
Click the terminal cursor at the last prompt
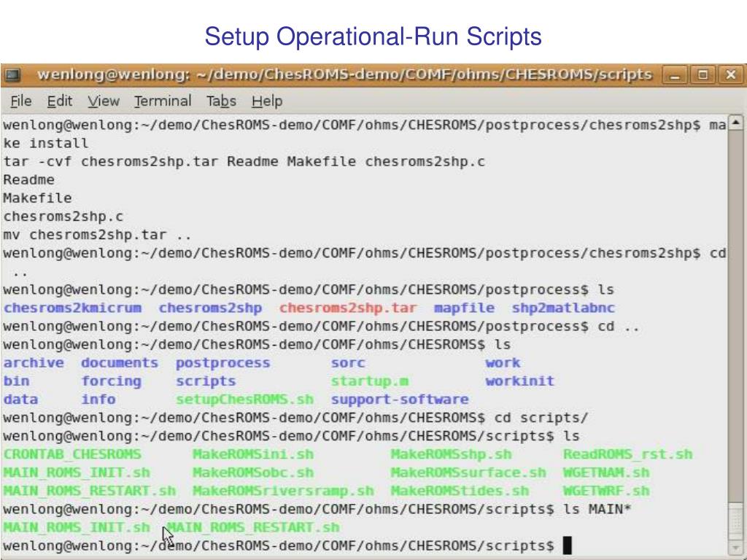coord(567,545)
